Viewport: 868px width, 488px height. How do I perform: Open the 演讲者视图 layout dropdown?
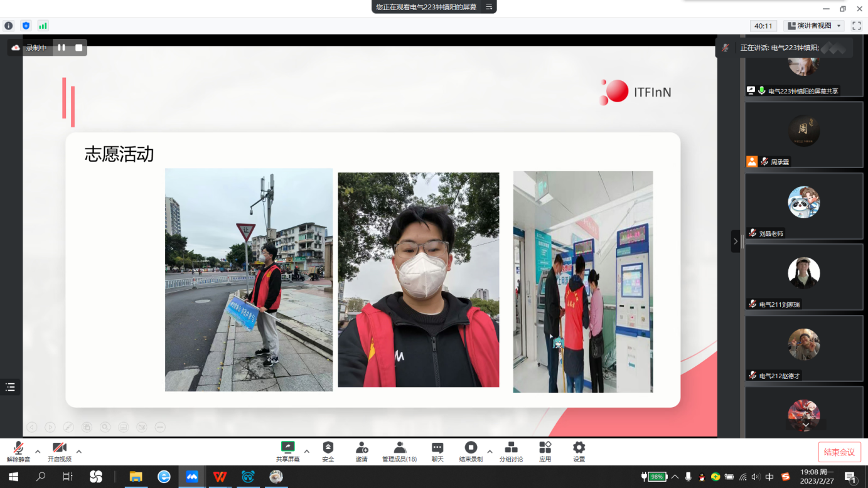point(815,26)
